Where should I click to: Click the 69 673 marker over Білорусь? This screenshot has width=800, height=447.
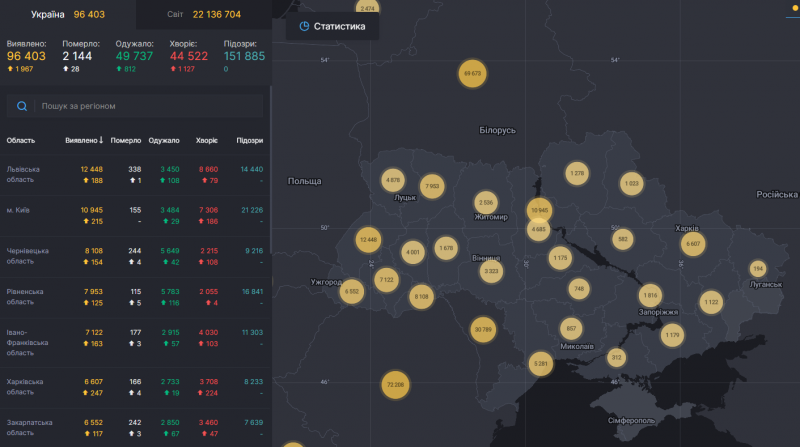472,73
